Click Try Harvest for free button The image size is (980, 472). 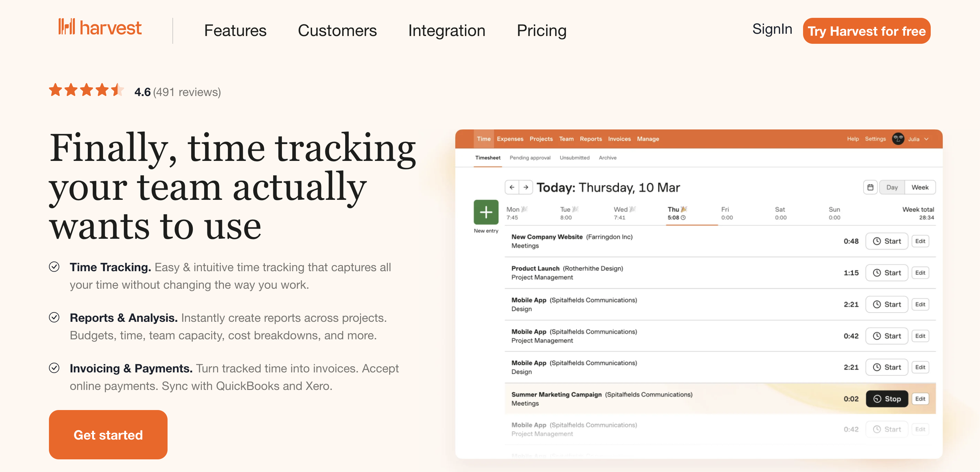(867, 31)
